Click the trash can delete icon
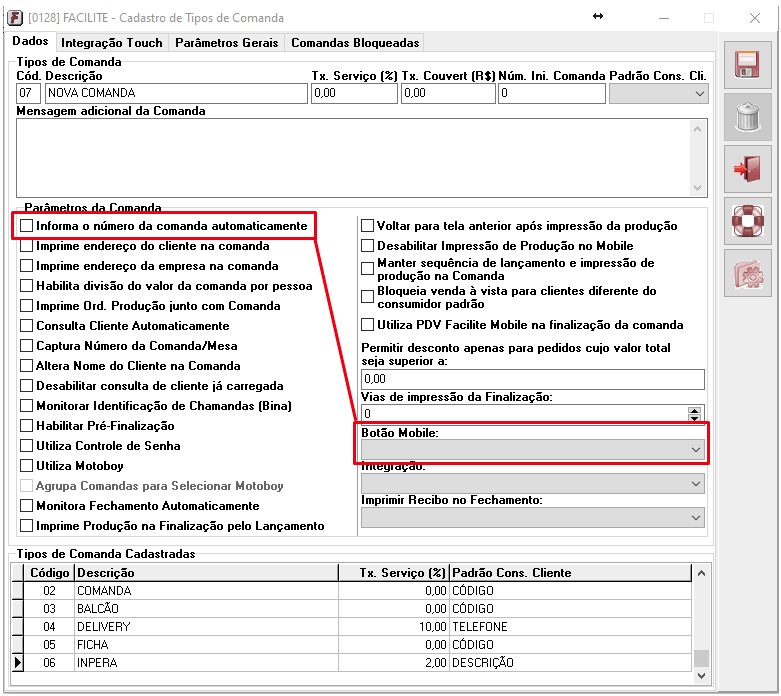 pos(747,117)
